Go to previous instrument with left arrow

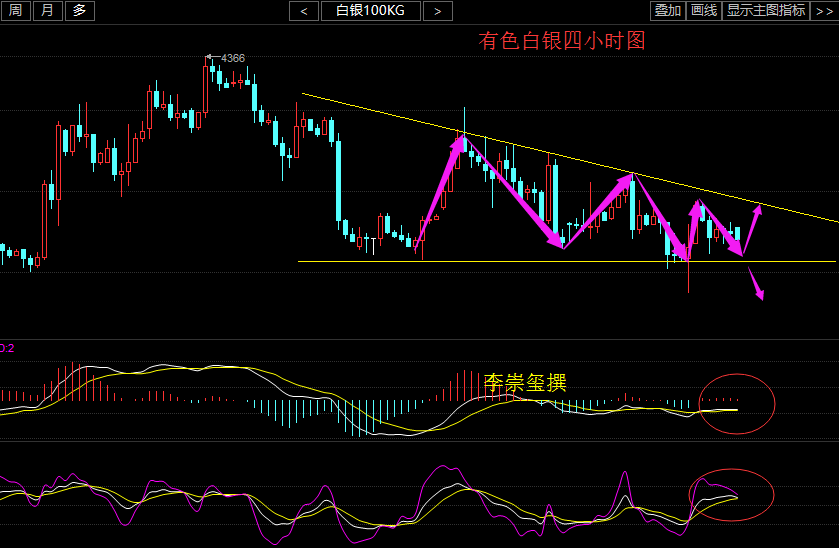coord(304,11)
